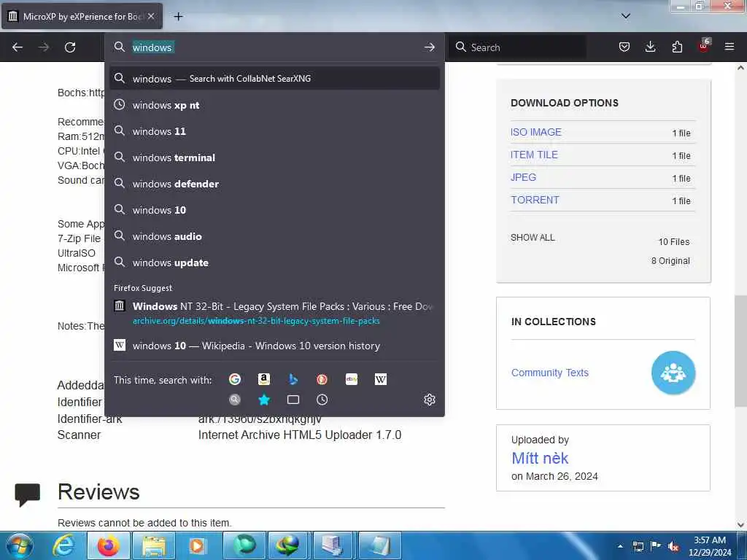Click 'Internet Archive HTML5 Uploader 1.7.0' text

coord(300,435)
